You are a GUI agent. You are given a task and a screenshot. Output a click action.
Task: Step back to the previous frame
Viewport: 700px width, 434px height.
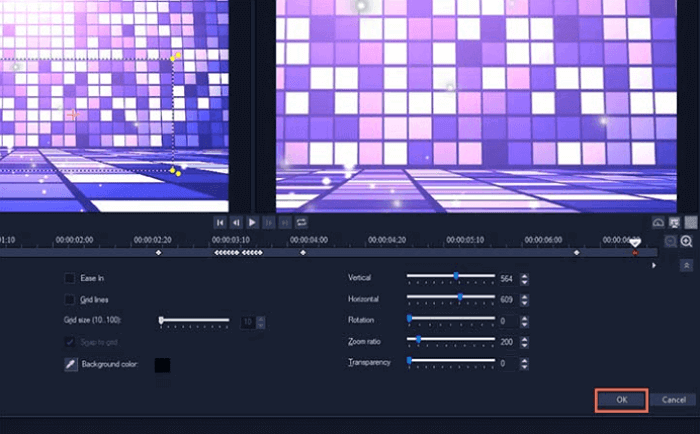tap(236, 222)
